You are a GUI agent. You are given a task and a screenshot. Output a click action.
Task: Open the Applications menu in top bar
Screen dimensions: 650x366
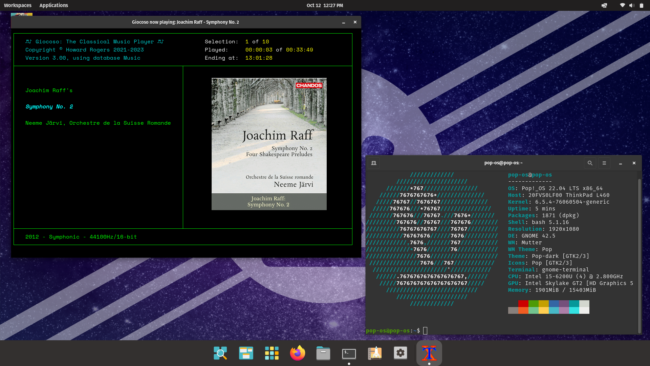53,5
